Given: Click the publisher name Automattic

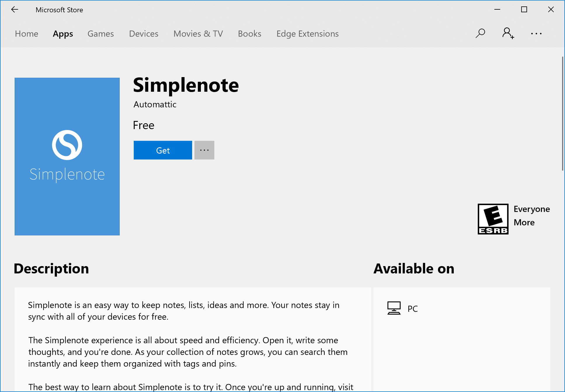Looking at the screenshot, I should tap(154, 104).
